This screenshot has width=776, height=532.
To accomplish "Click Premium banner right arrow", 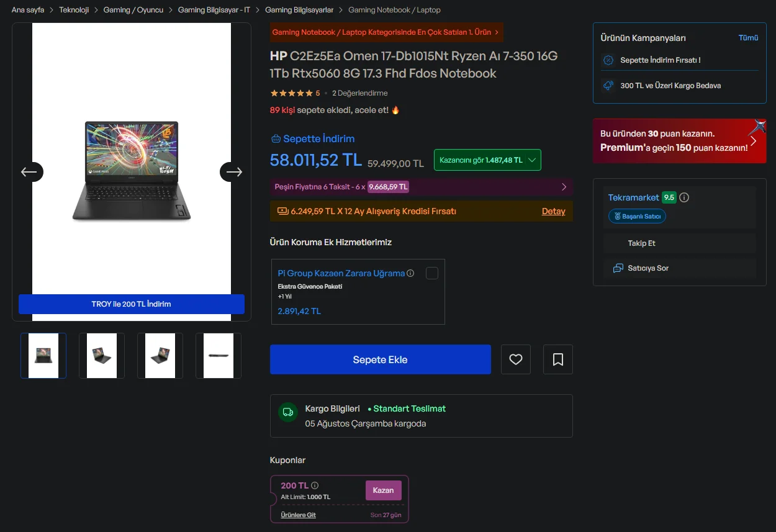I will click(x=753, y=141).
